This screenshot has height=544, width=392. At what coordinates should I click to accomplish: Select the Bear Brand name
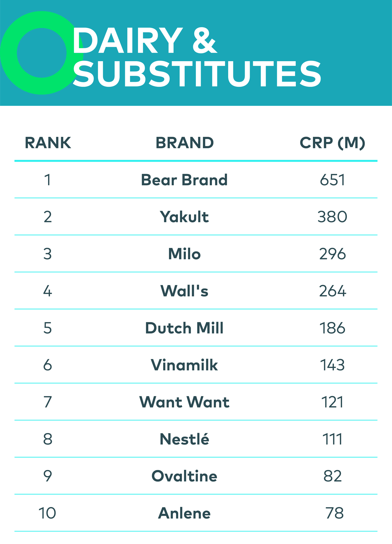(x=184, y=180)
